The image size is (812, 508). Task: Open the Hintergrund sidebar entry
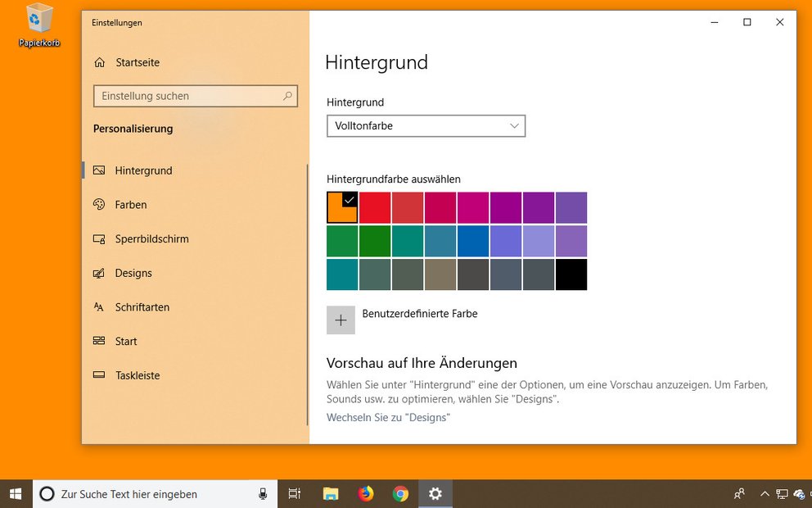pyautogui.click(x=141, y=170)
